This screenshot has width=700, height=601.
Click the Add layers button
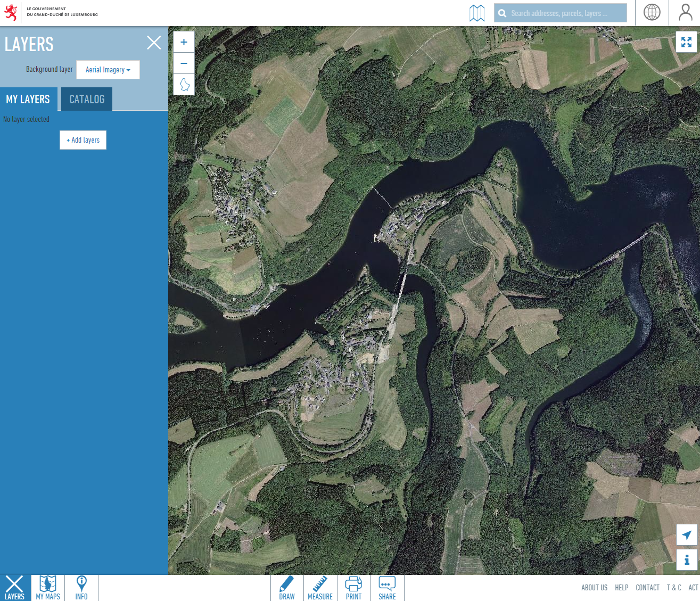[83, 140]
